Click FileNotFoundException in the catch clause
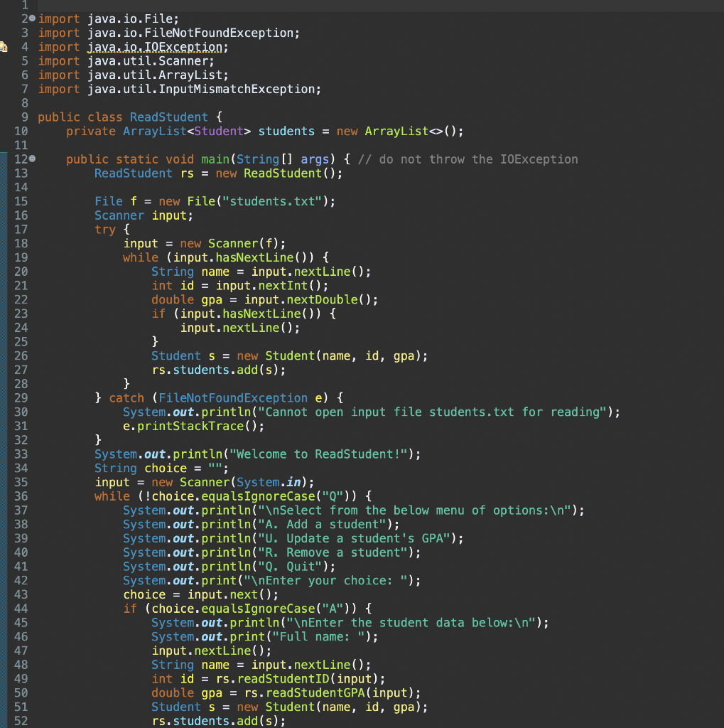Image resolution: width=724 pixels, height=728 pixels. [232, 398]
